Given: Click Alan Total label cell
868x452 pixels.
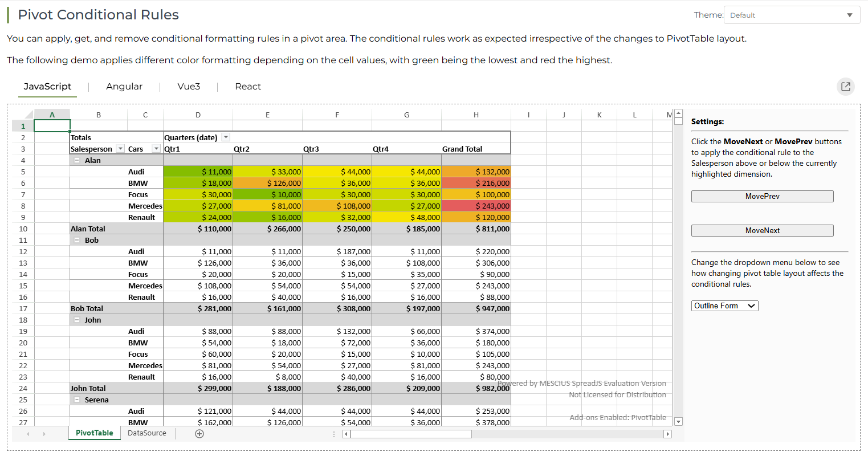Looking at the screenshot, I should (x=99, y=229).
